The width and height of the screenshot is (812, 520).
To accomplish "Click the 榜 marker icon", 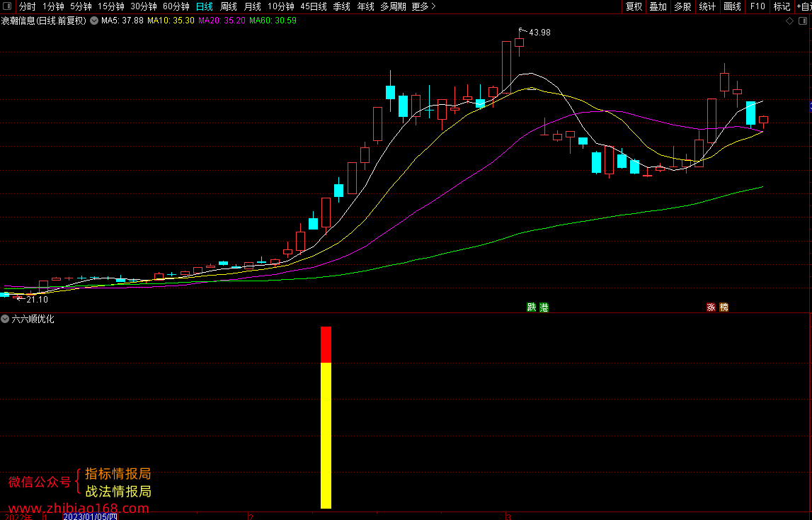I will (x=724, y=307).
